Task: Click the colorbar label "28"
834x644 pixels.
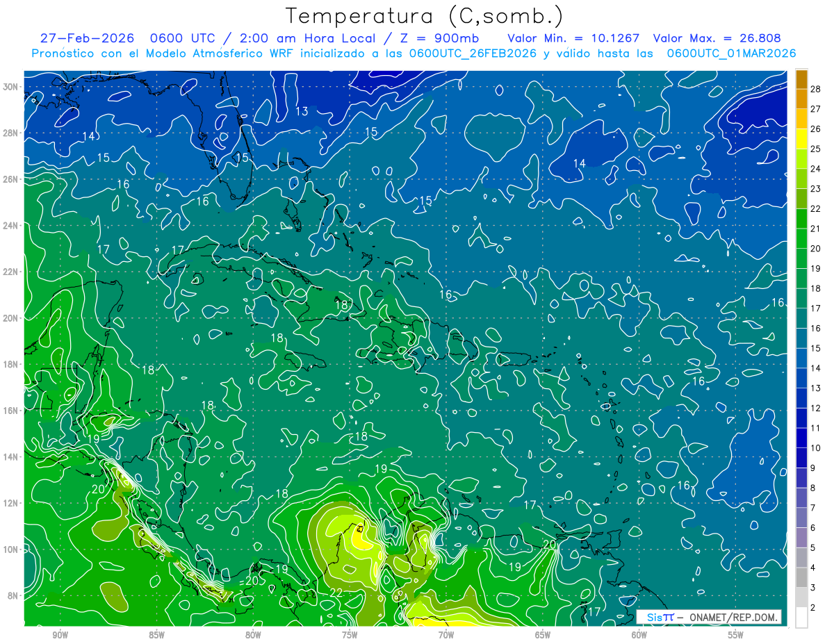Action: 816,89
